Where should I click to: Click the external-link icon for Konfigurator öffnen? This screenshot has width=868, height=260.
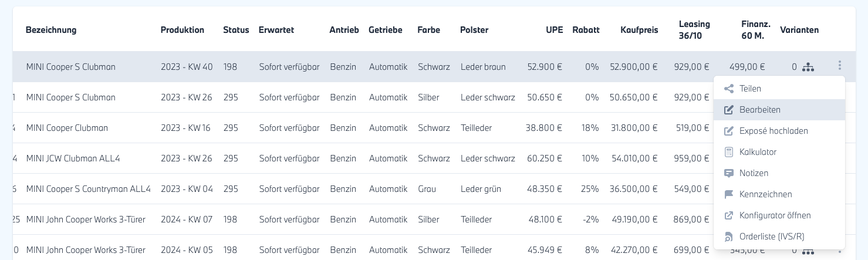point(729,215)
